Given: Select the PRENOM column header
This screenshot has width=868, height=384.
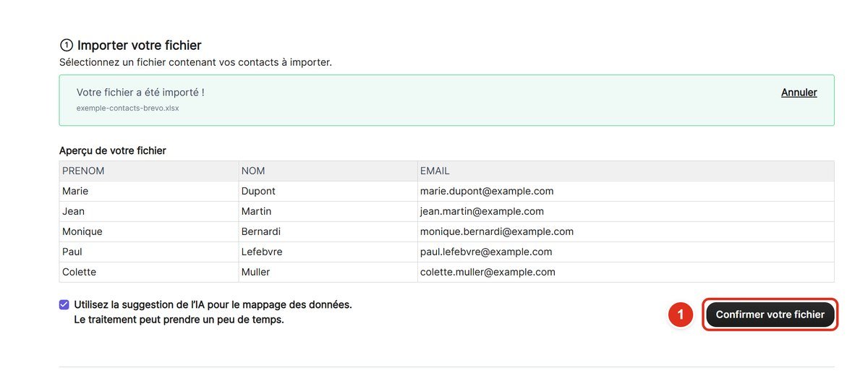Looking at the screenshot, I should pos(149,171).
